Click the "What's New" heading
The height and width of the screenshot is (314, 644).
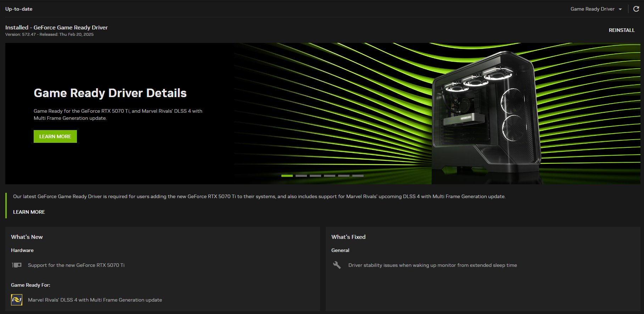[27, 237]
